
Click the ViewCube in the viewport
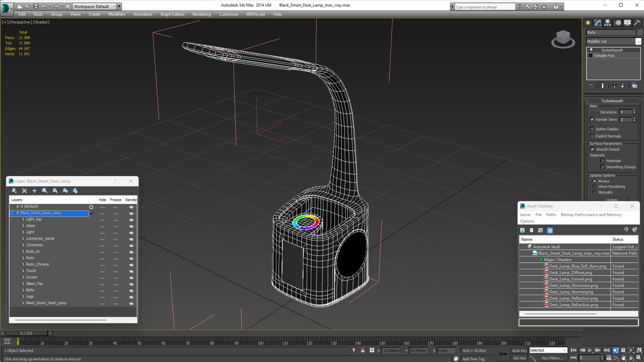563,39
